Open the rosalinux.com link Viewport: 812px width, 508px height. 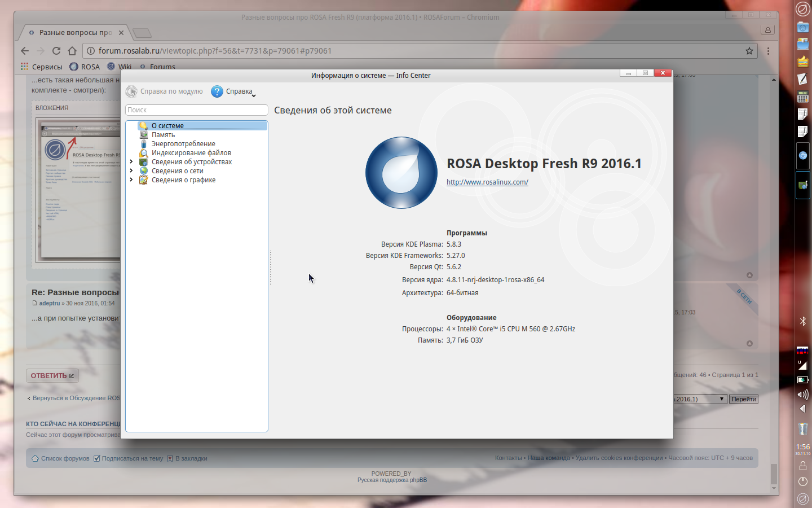coord(487,182)
